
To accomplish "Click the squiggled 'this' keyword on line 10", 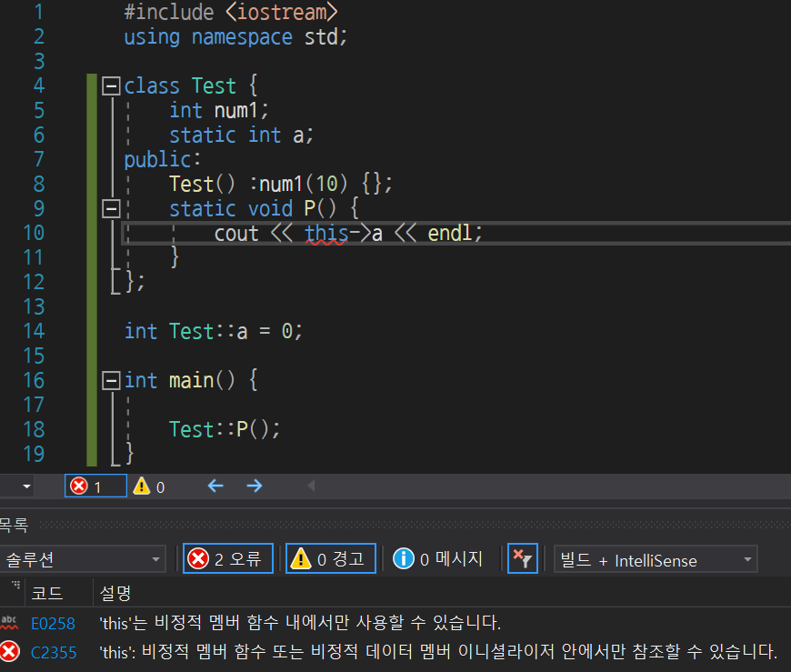I will coord(325,233).
